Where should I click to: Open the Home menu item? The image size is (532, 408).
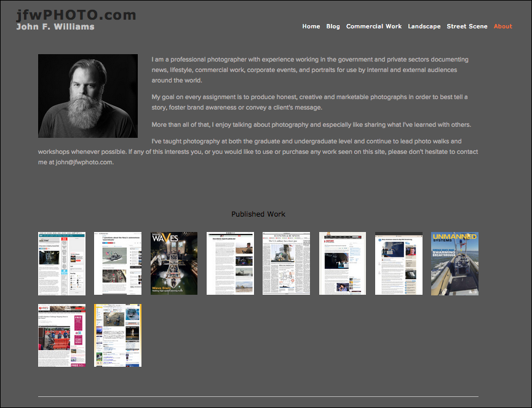(311, 26)
